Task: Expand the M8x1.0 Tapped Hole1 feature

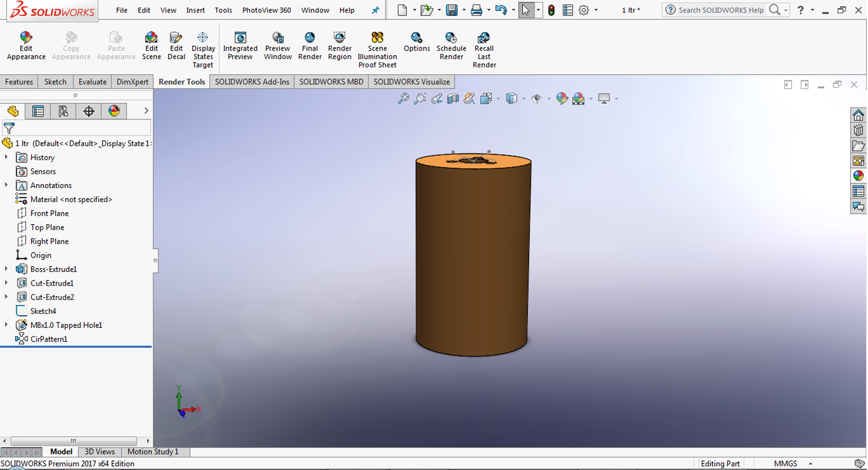Action: [x=6, y=325]
